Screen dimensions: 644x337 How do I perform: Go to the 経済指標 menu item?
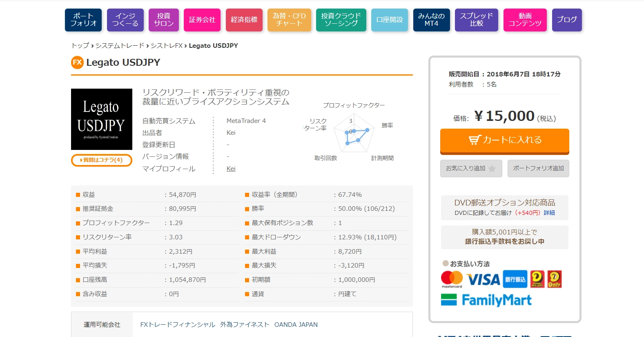coord(244,20)
